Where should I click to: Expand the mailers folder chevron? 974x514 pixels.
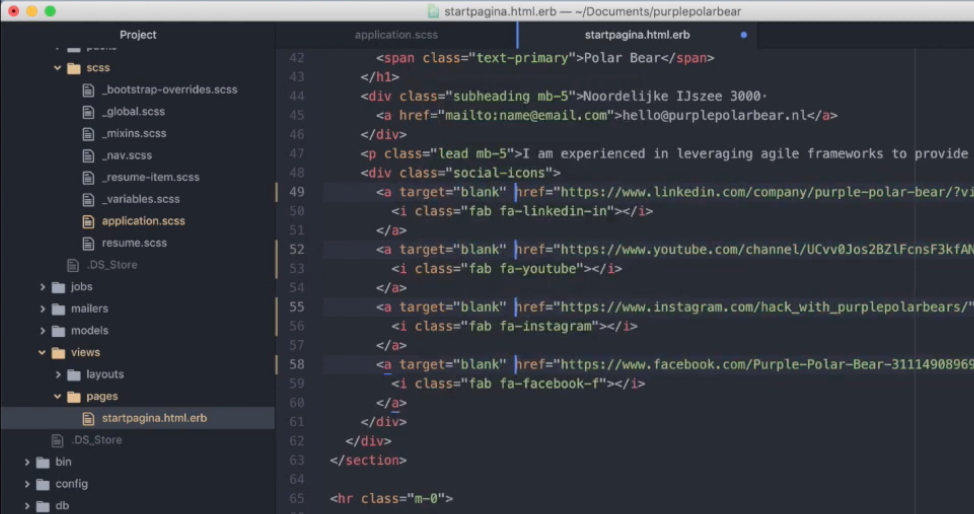[x=42, y=309]
